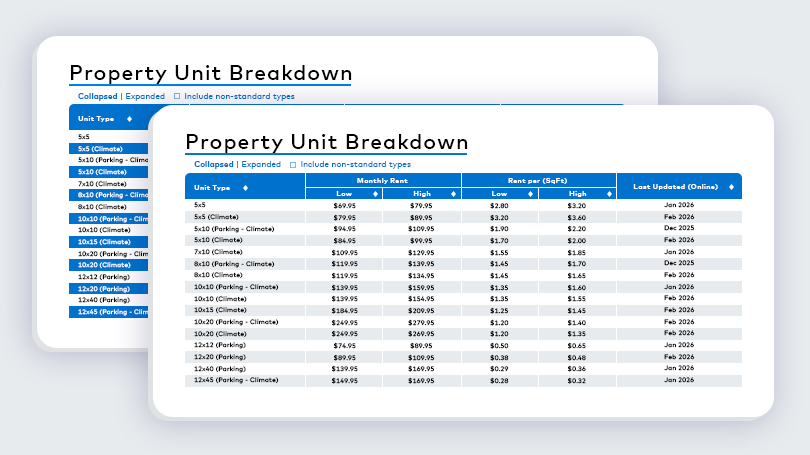Image resolution: width=810 pixels, height=455 pixels.
Task: Select 5x10 (Parking - Climate) in front table
Action: click(x=463, y=228)
